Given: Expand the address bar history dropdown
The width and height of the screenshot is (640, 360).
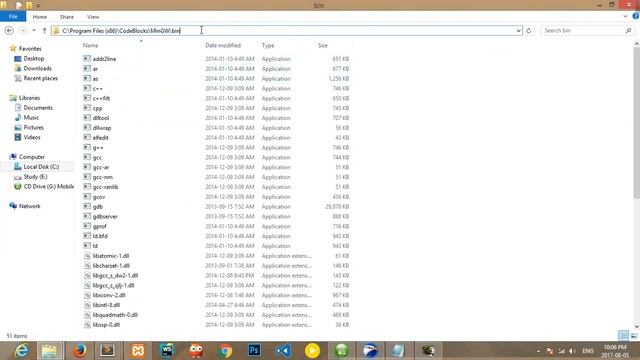Looking at the screenshot, I should coord(518,31).
